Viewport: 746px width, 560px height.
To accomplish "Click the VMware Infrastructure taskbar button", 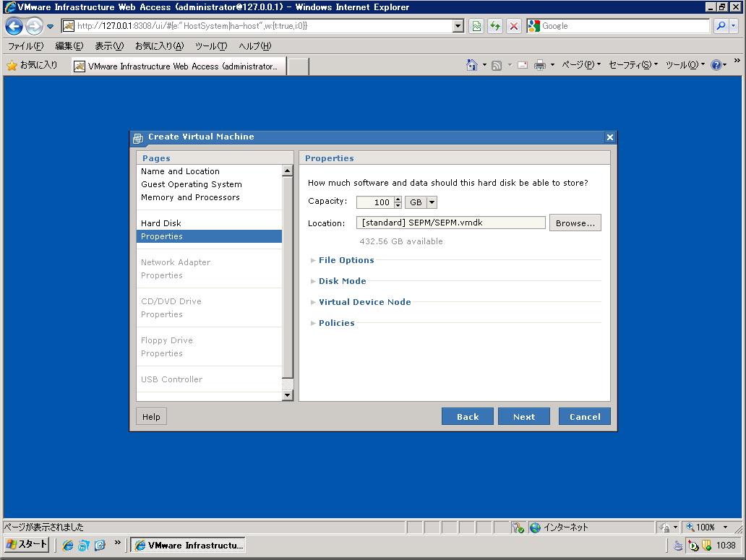I will click(189, 546).
